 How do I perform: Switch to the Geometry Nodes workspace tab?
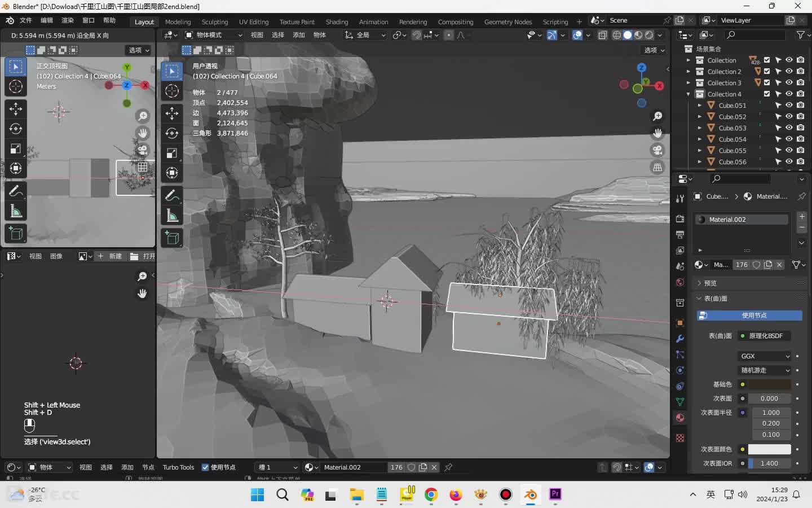point(508,21)
